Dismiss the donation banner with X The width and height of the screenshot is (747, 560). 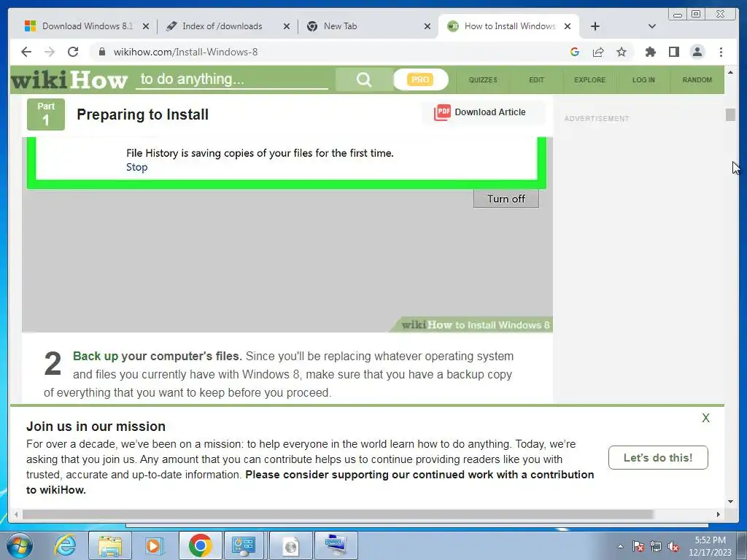tap(705, 418)
